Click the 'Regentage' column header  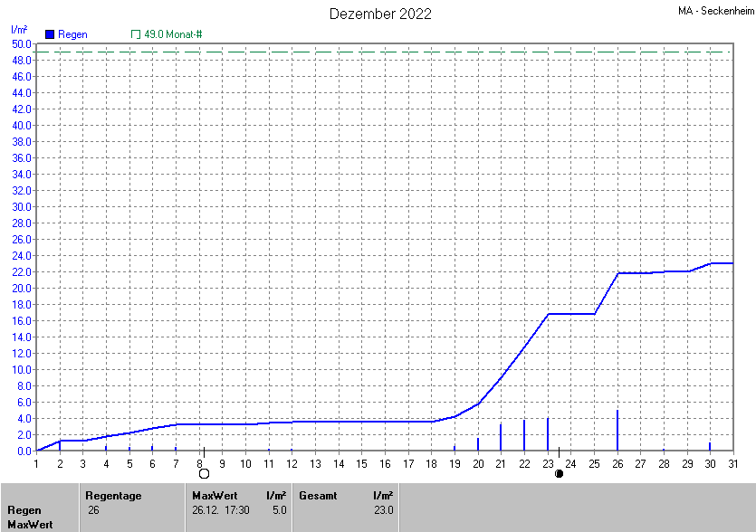(112, 496)
